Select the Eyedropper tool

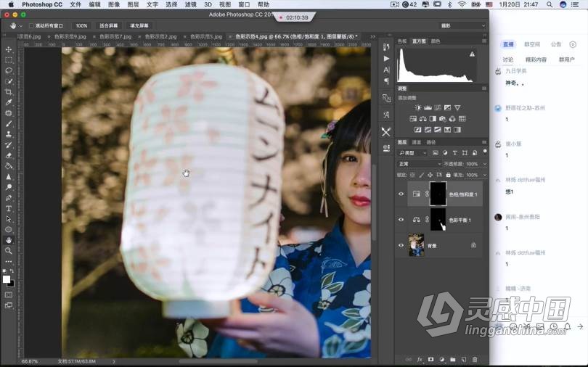[x=8, y=102]
